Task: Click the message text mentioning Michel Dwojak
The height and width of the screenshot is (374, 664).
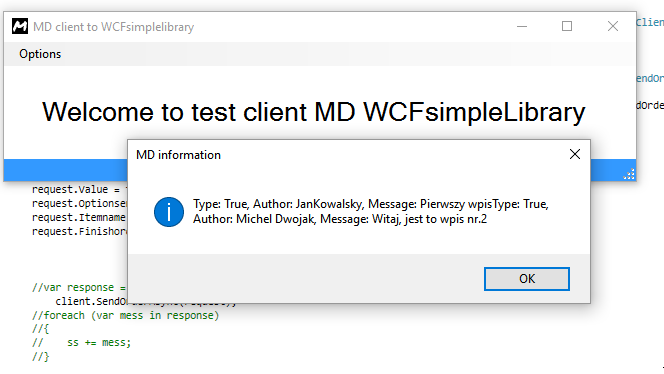Action: (340, 219)
